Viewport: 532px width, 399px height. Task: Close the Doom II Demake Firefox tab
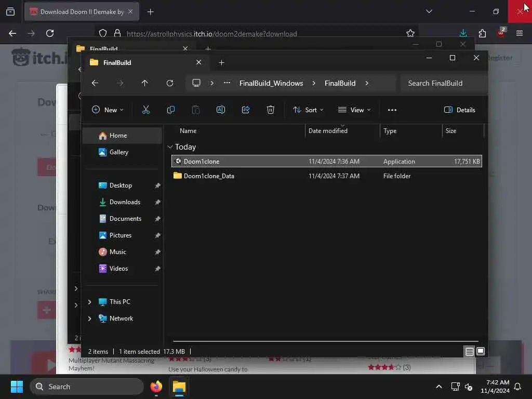(130, 12)
